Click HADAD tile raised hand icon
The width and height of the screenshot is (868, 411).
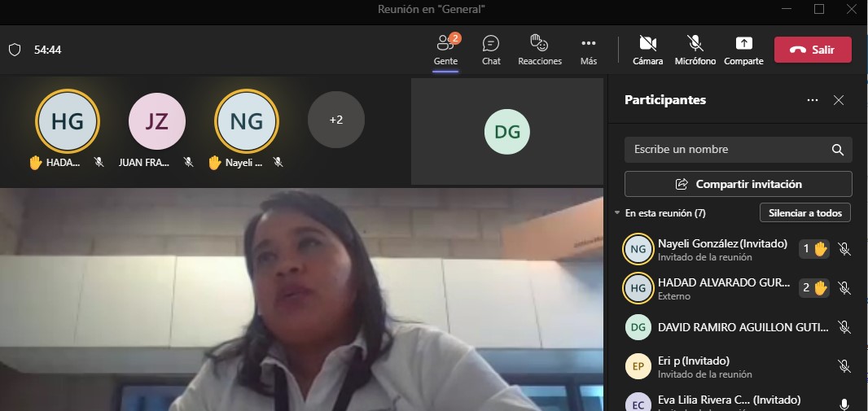(x=36, y=163)
